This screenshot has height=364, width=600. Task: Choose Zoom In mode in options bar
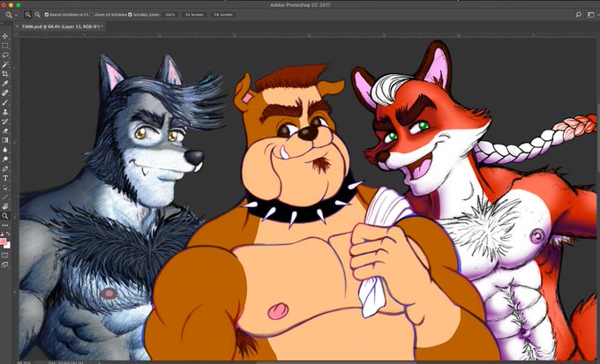coord(28,14)
